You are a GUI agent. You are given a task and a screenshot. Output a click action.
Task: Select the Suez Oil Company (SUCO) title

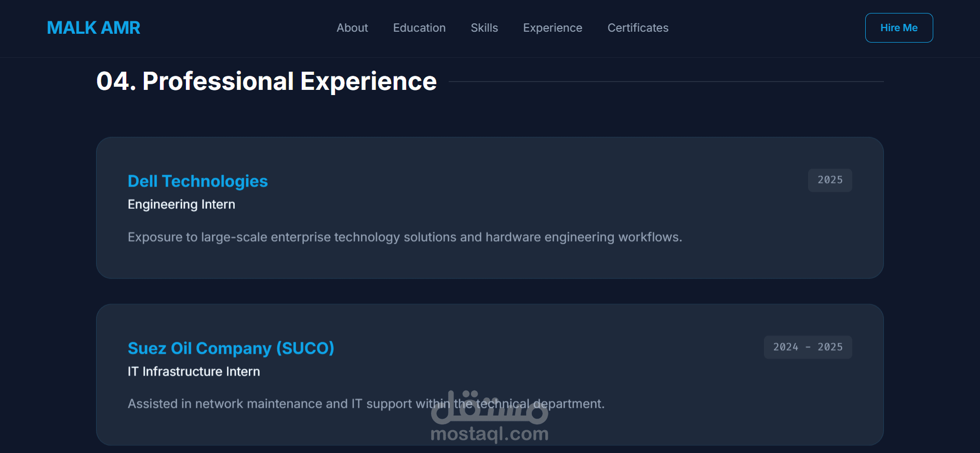tap(231, 348)
